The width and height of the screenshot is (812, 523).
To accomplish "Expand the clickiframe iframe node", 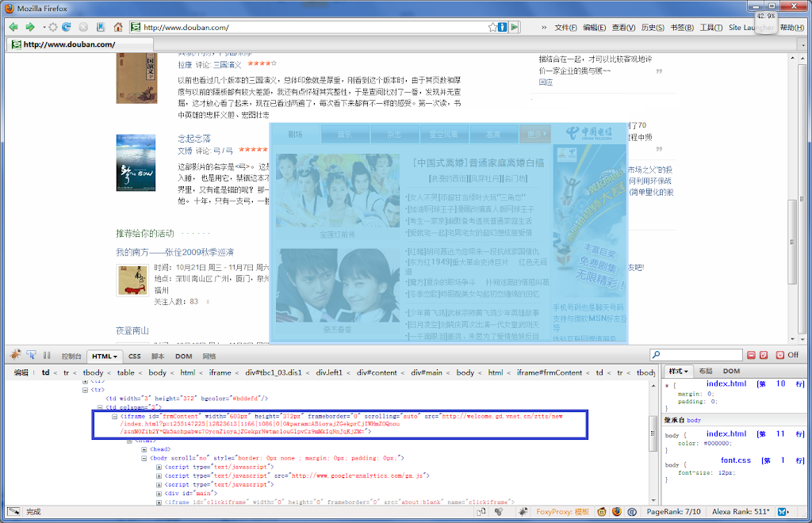I will point(159,502).
